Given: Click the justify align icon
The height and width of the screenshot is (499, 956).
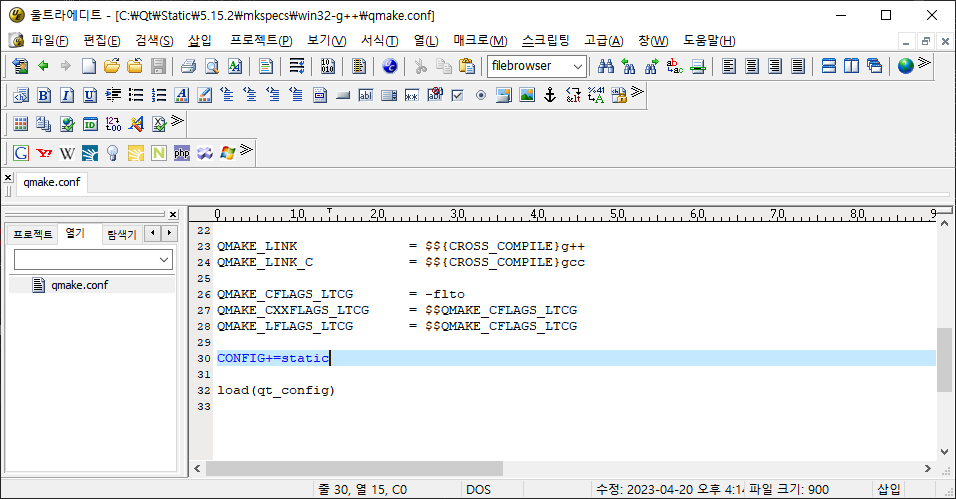Looking at the screenshot, I should click(x=798, y=66).
